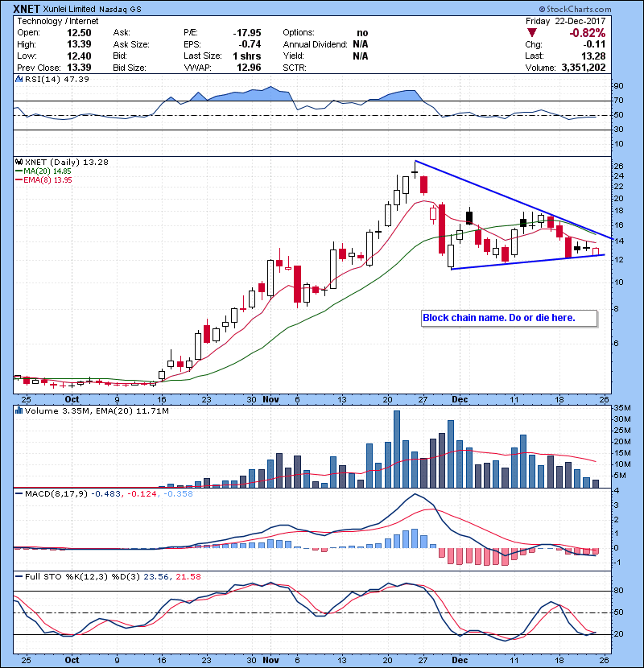Click the Yield label

click(x=294, y=56)
